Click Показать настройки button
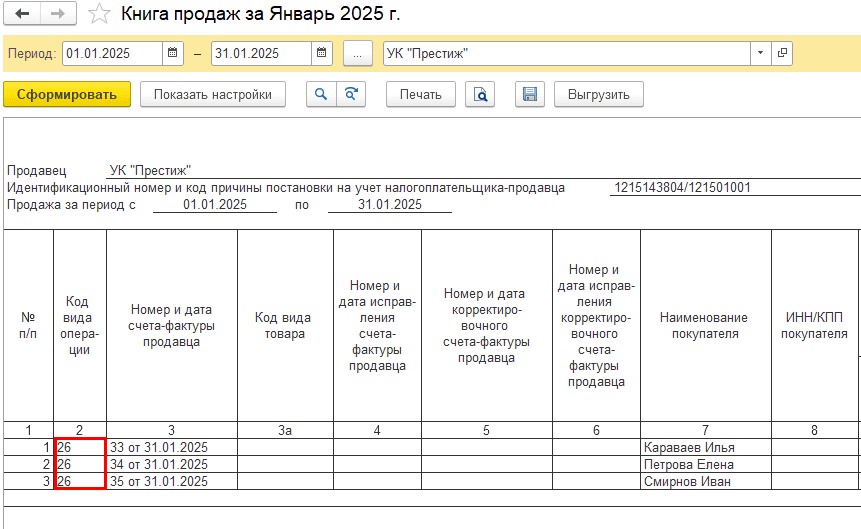Viewport: 861px width, 529px height. click(213, 95)
